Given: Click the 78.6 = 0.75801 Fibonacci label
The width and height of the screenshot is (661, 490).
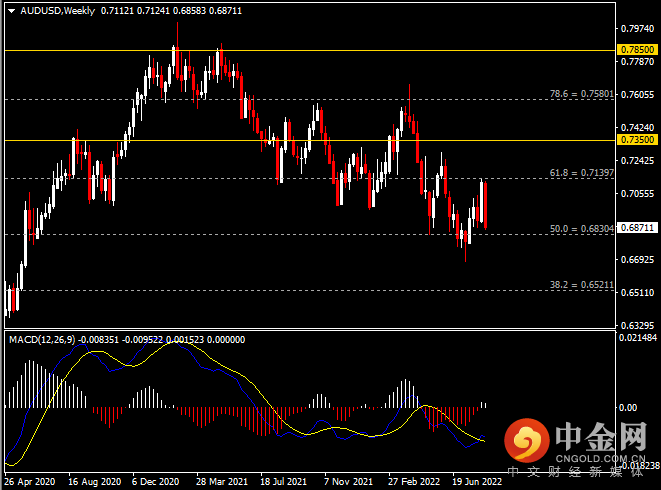Looking at the screenshot, I should pos(582,94).
